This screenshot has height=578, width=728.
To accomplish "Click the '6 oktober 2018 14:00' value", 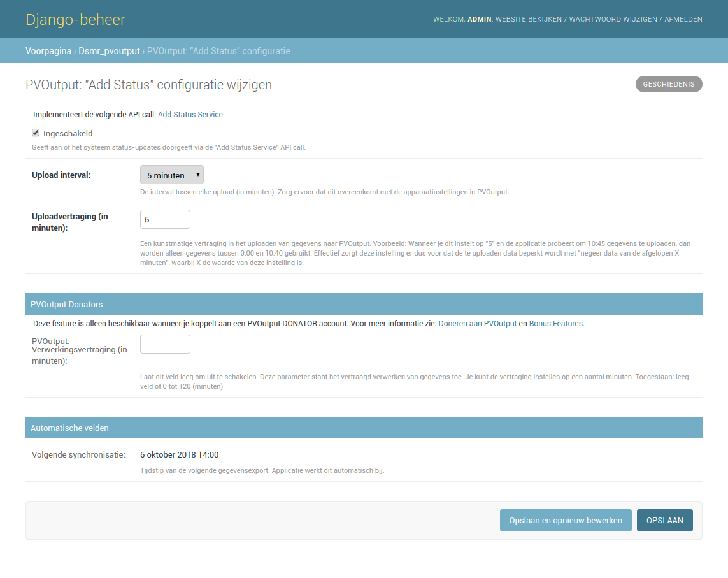I will coord(179,454).
